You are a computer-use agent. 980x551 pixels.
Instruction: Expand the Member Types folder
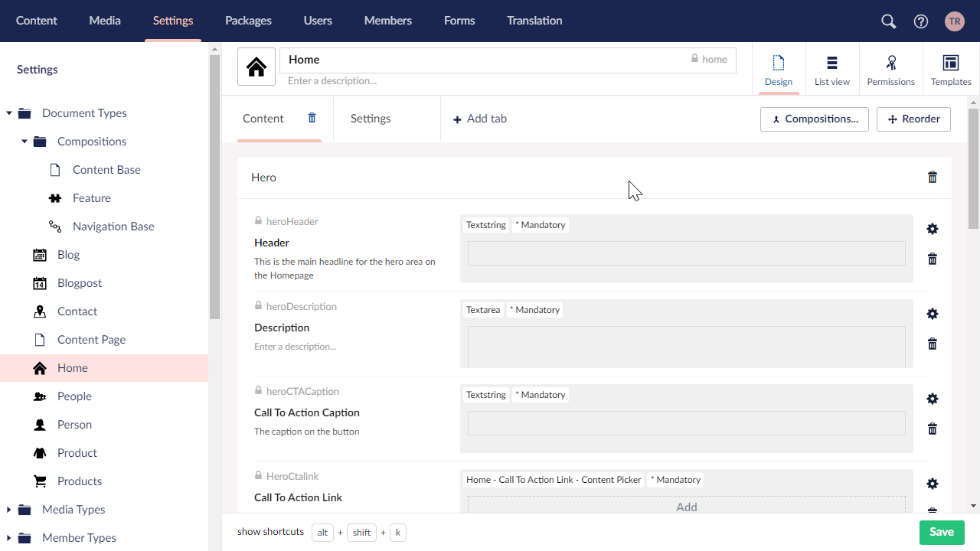9,538
